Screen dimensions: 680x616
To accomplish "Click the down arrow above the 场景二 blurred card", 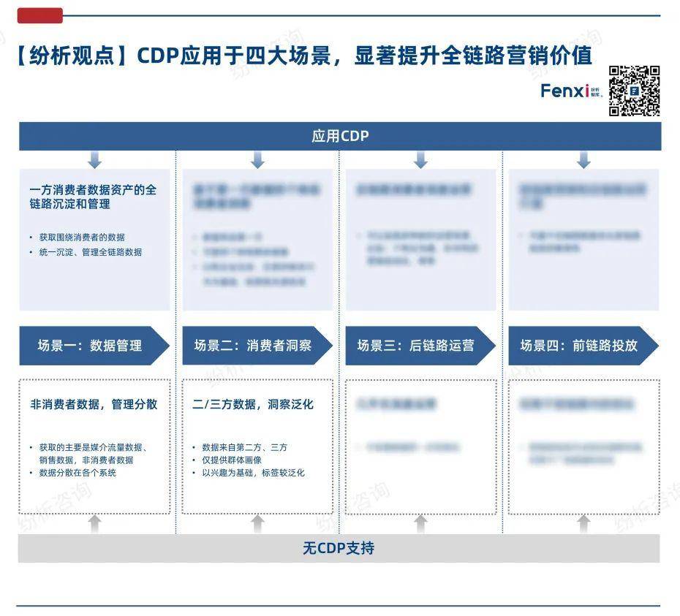I will pyautogui.click(x=257, y=160).
